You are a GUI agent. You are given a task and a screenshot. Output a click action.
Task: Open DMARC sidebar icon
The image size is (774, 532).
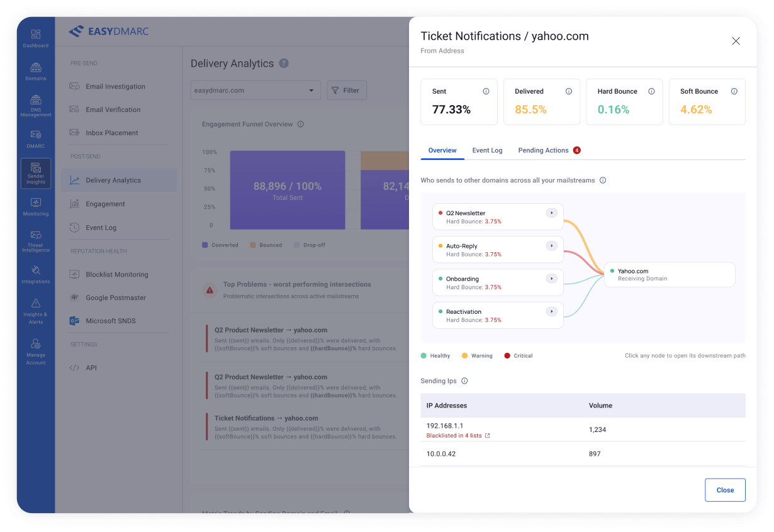[36, 139]
